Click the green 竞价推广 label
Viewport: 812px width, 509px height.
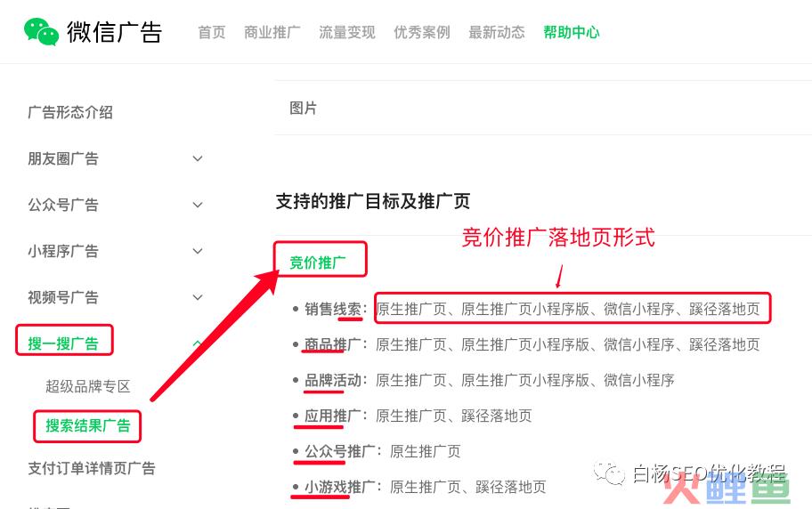click(318, 263)
